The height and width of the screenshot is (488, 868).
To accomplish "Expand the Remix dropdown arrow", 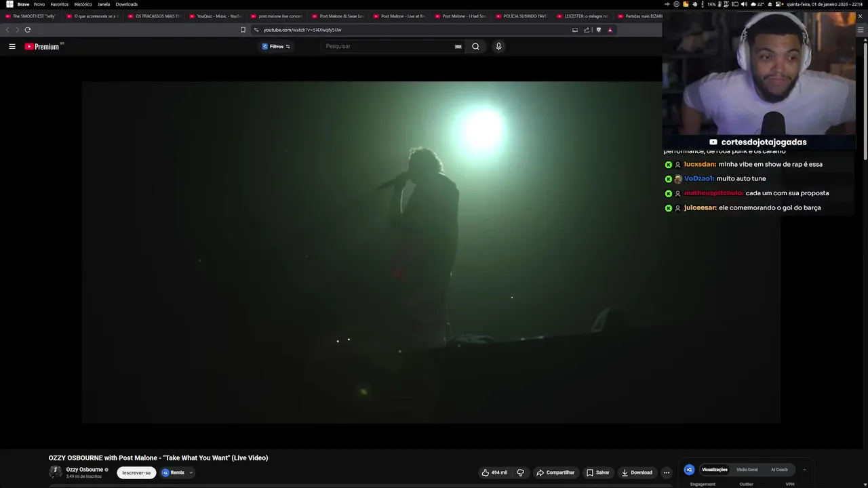I will point(191,472).
